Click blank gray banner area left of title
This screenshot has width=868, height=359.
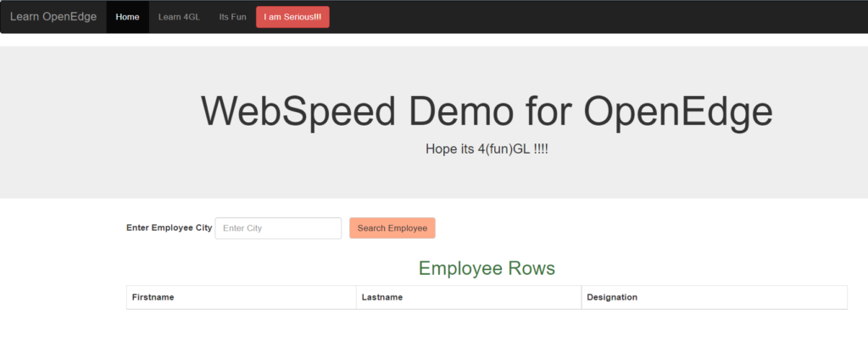[x=93, y=119]
